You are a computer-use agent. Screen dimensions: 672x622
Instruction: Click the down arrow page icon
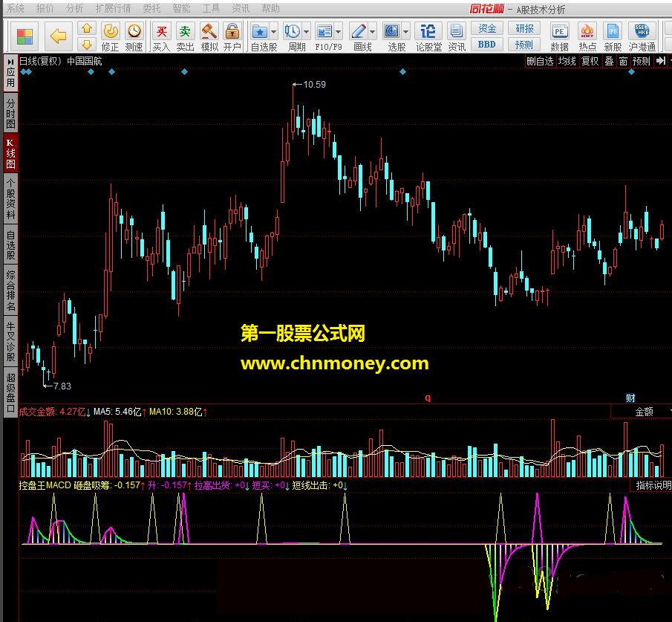tap(87, 44)
